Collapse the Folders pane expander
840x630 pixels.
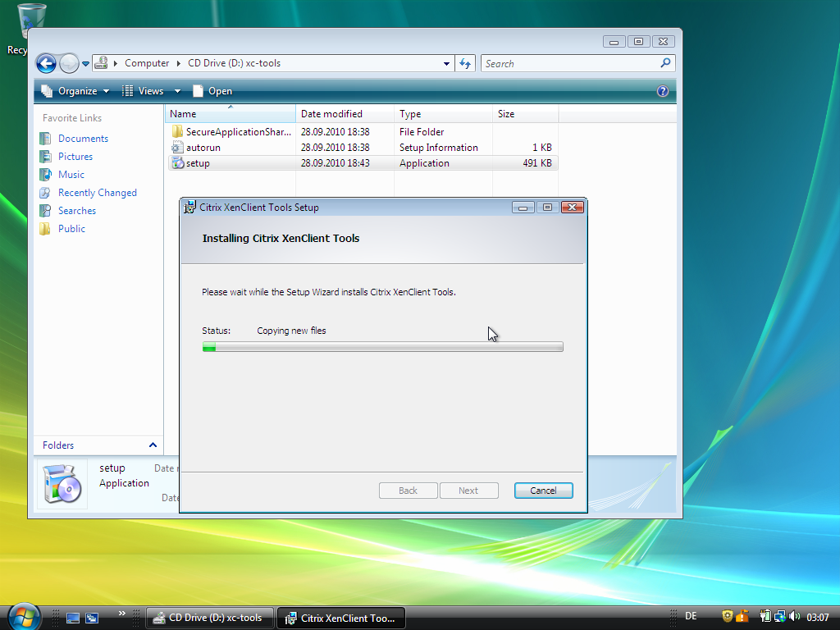click(x=153, y=445)
